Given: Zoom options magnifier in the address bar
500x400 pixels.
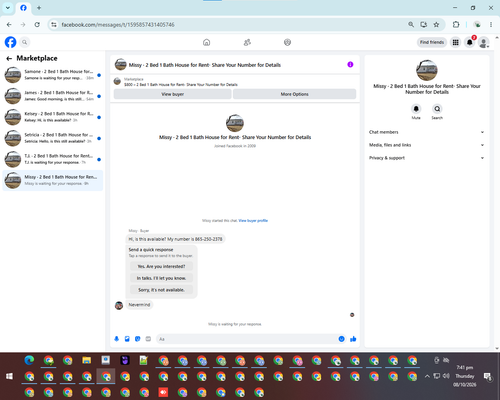Looking at the screenshot, I should coord(411,25).
